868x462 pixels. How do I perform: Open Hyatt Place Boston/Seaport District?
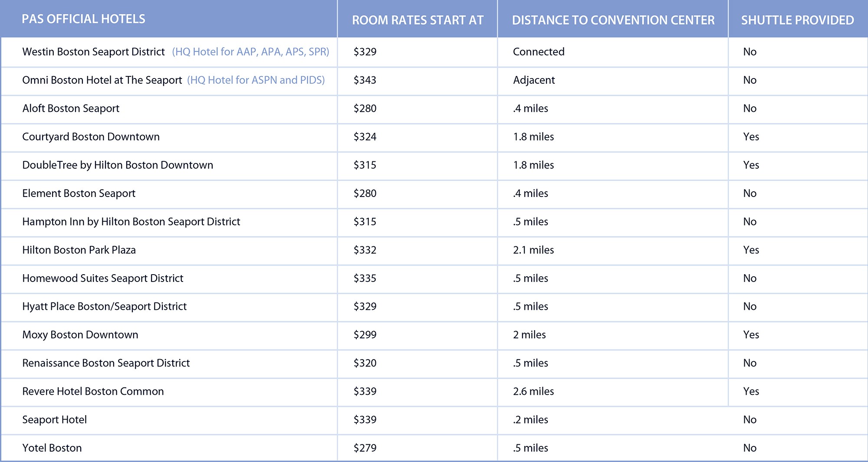click(x=104, y=307)
